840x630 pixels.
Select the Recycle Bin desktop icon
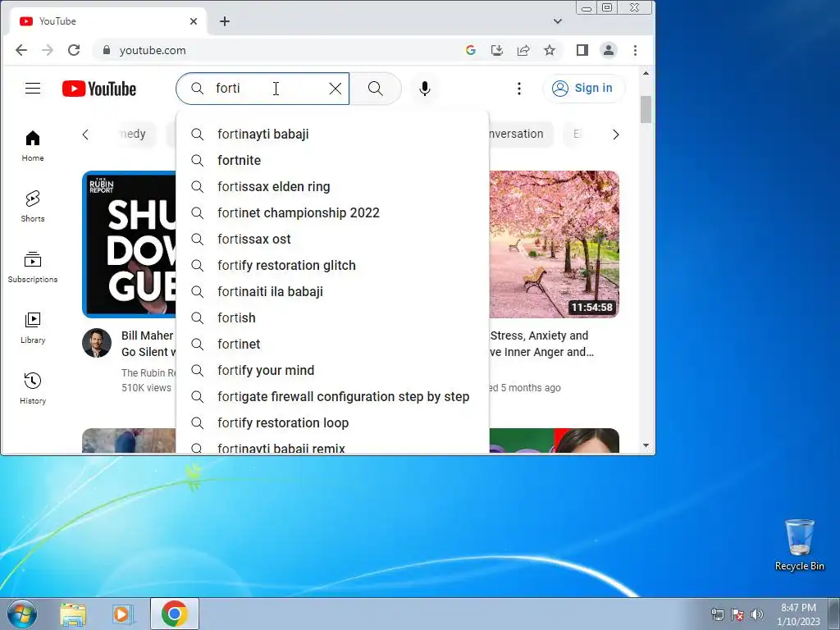coord(799,545)
